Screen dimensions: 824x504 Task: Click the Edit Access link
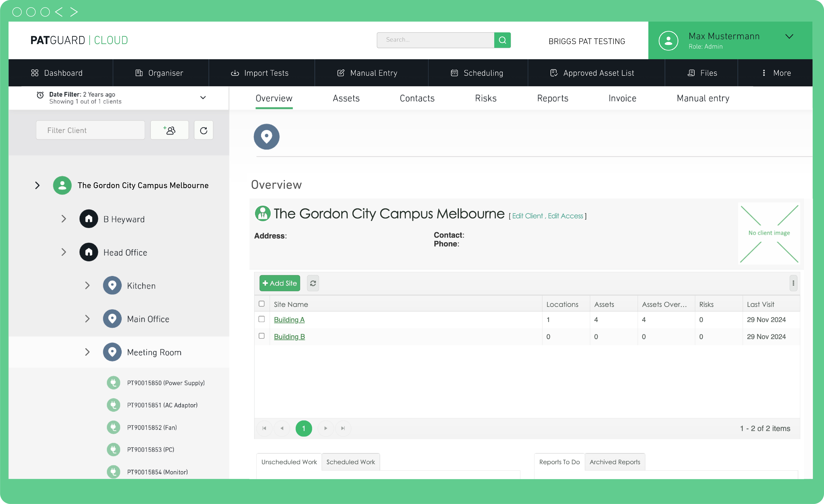(x=565, y=216)
